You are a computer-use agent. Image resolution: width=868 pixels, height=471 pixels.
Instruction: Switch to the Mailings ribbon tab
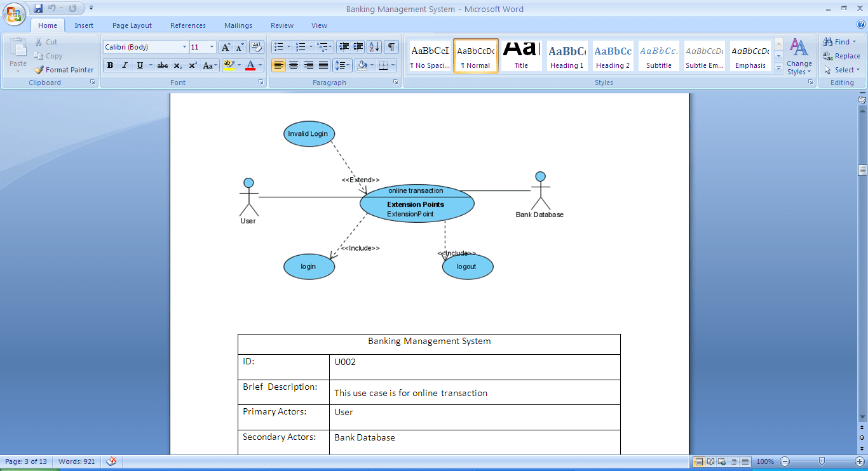238,25
